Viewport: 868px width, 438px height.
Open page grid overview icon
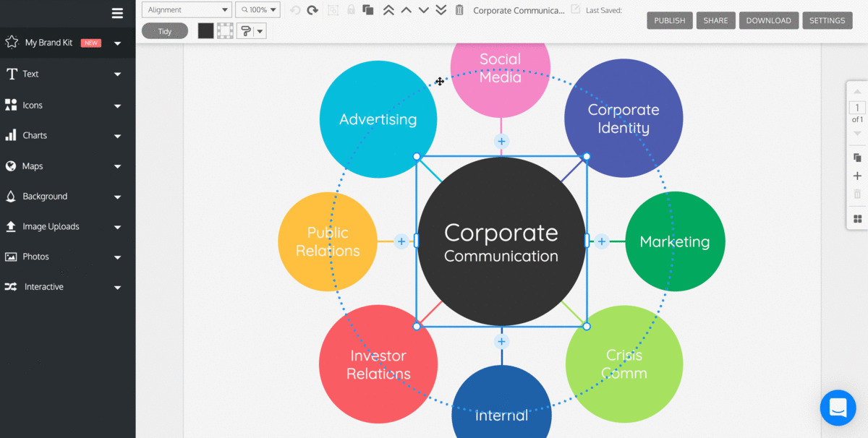(x=857, y=219)
